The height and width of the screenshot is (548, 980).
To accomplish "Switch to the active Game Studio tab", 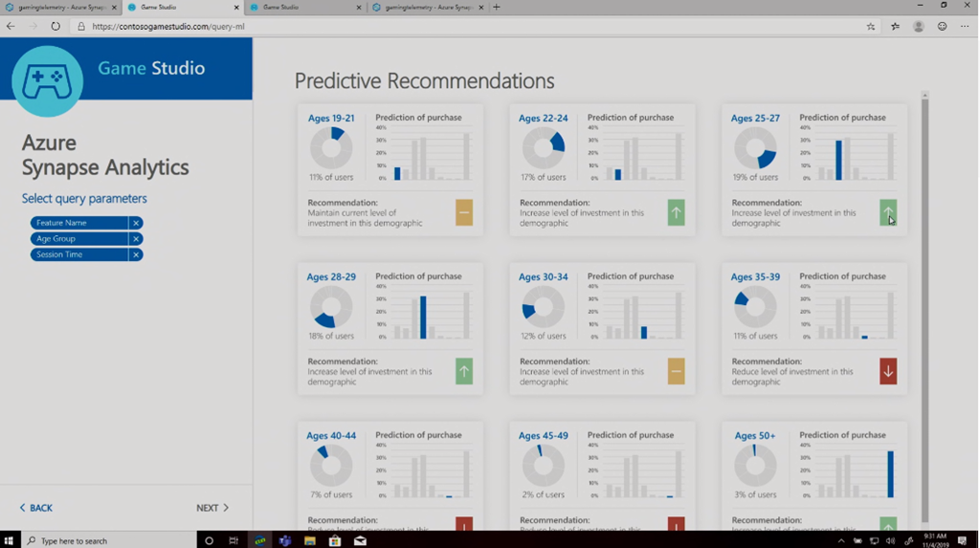I will [183, 8].
